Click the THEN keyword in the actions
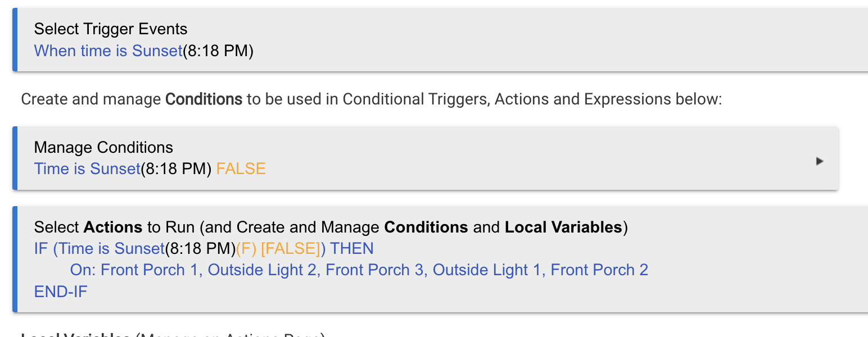868x337 pixels. (x=352, y=249)
